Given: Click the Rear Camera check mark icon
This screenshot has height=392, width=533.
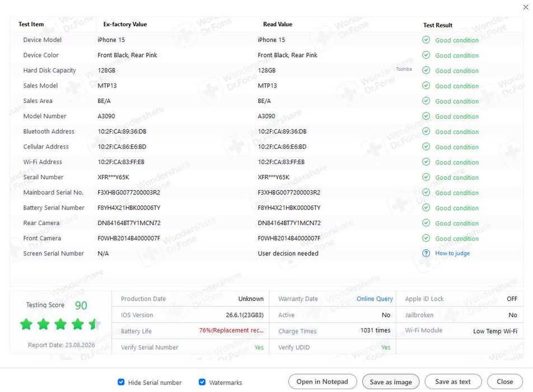Looking at the screenshot, I should pos(426,223).
